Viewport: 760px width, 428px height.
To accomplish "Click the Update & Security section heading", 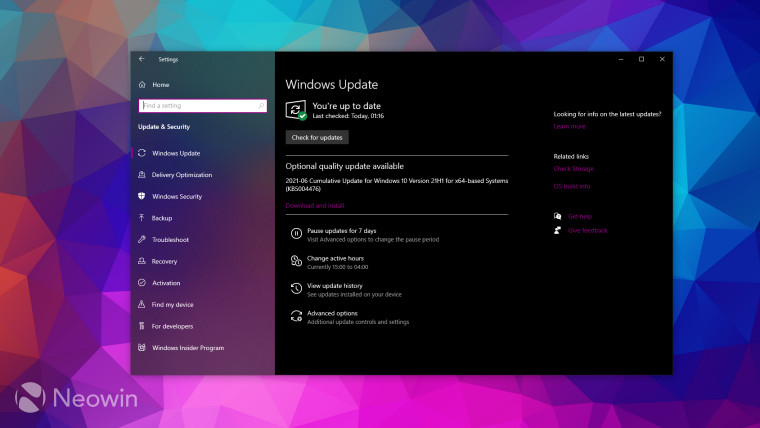I will [x=164, y=127].
